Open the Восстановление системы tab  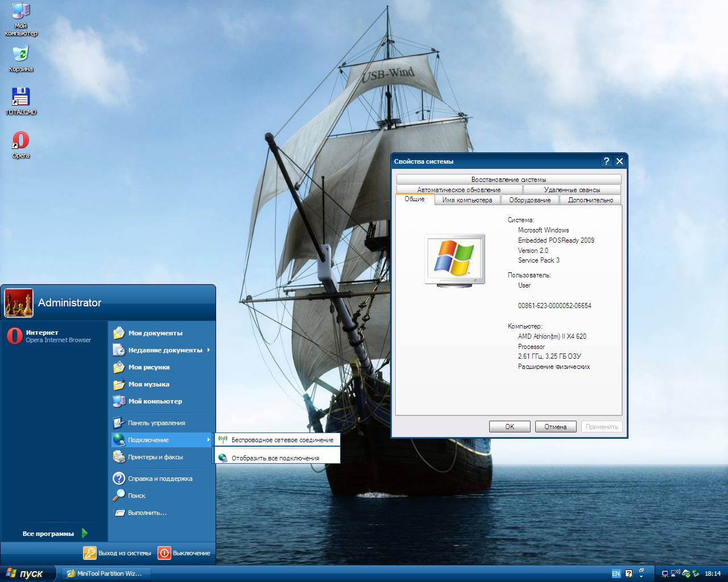[x=508, y=180]
